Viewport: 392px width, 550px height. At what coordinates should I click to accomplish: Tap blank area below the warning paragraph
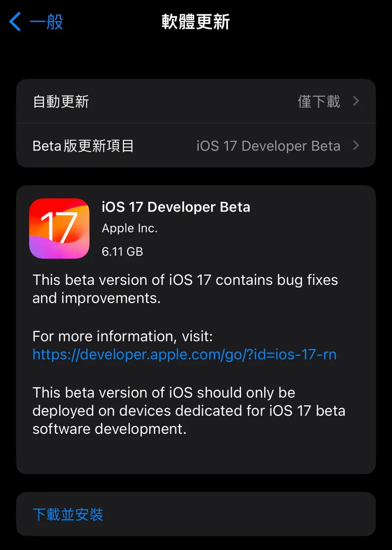(x=195, y=455)
